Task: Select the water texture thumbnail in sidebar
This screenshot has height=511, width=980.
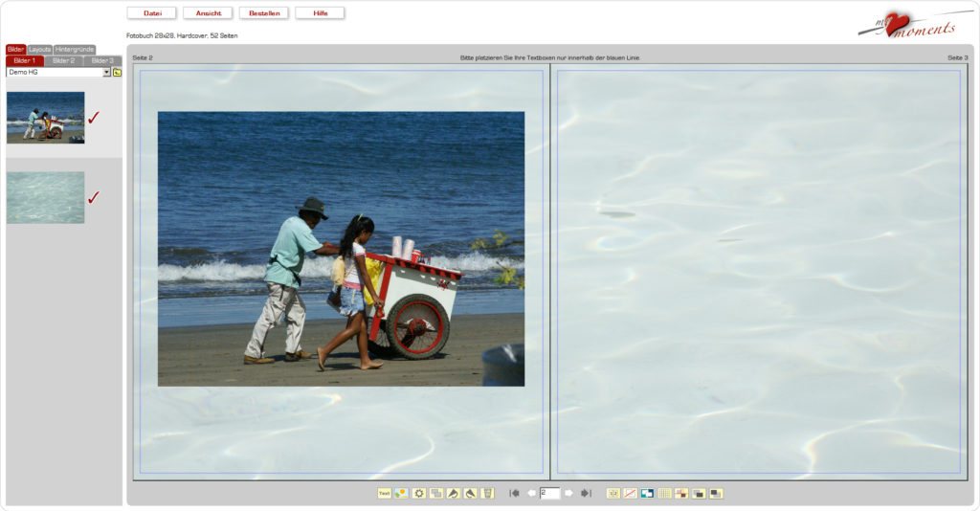Action: 46,197
